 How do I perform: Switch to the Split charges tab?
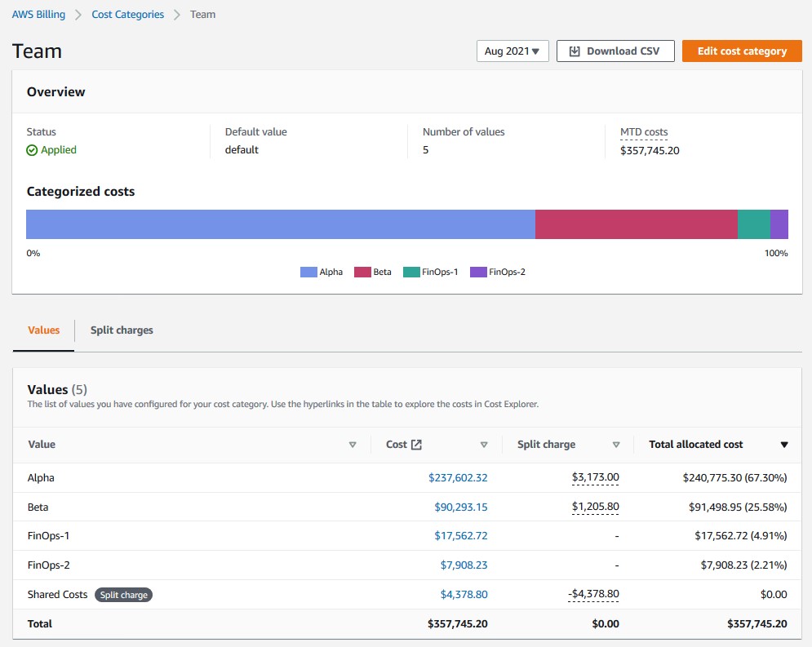point(122,330)
